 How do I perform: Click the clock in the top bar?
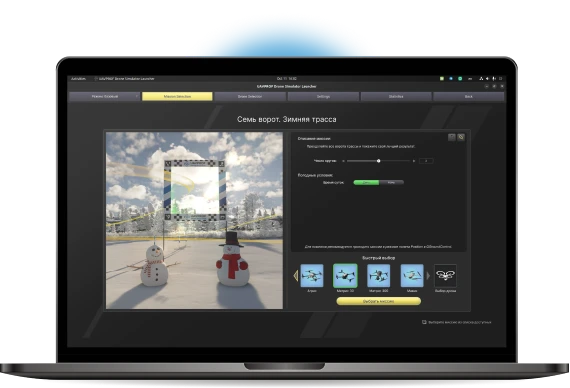point(286,79)
